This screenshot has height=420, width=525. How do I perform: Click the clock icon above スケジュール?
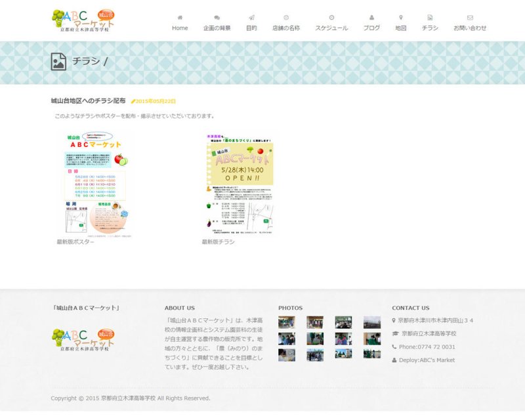(x=331, y=18)
